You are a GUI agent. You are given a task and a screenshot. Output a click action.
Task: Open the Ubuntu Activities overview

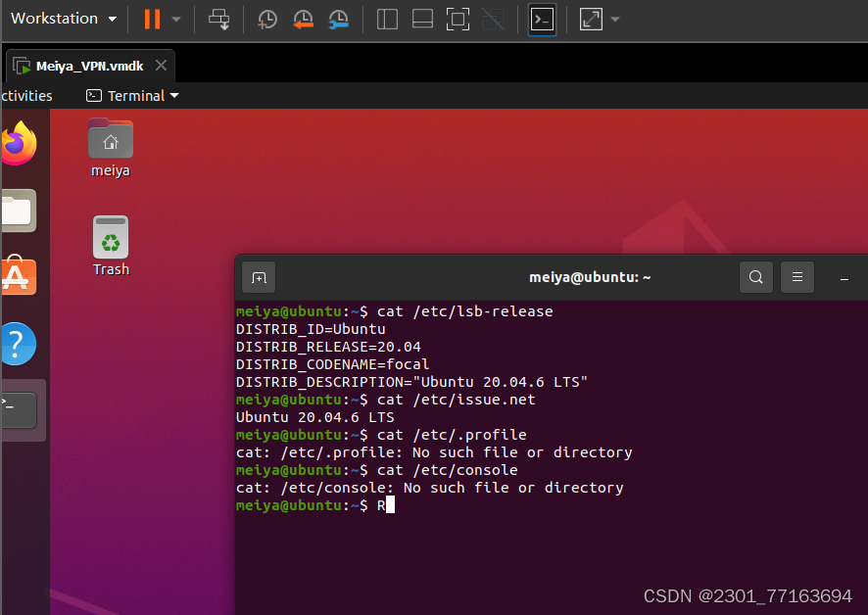click(x=26, y=96)
